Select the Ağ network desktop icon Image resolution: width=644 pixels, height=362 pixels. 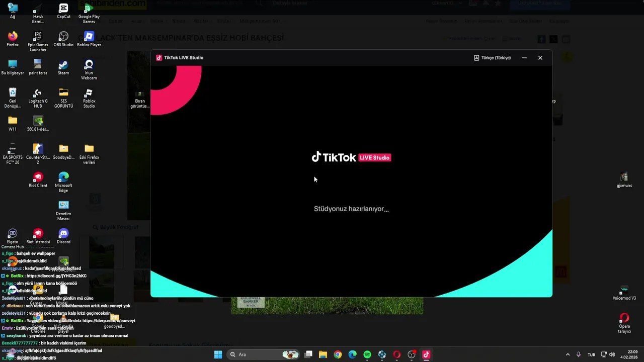click(13, 11)
